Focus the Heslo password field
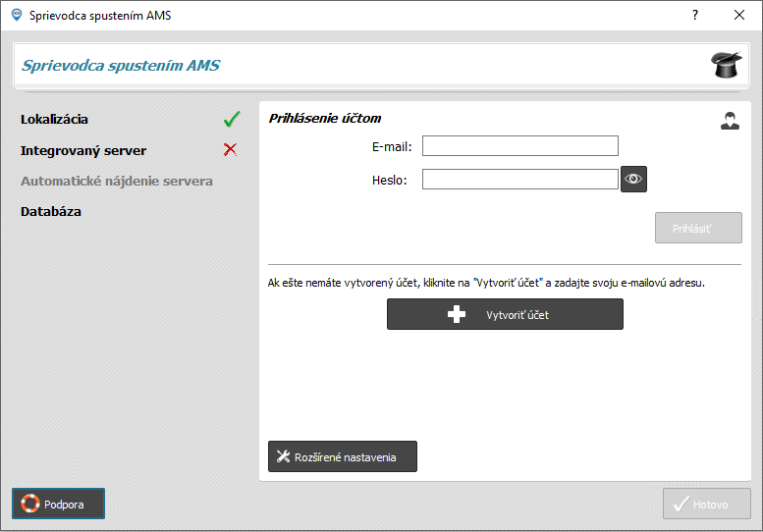The image size is (763, 532). (x=520, y=179)
